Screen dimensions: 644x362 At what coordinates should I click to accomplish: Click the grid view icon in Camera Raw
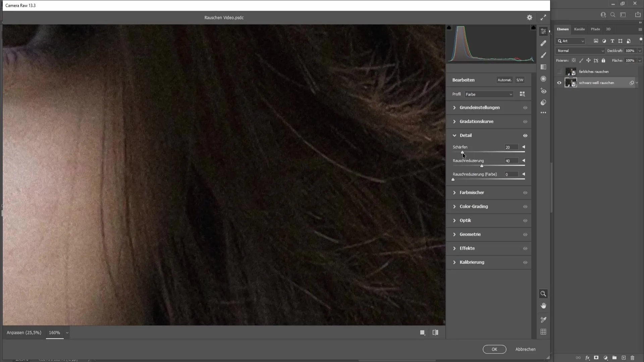(x=543, y=332)
